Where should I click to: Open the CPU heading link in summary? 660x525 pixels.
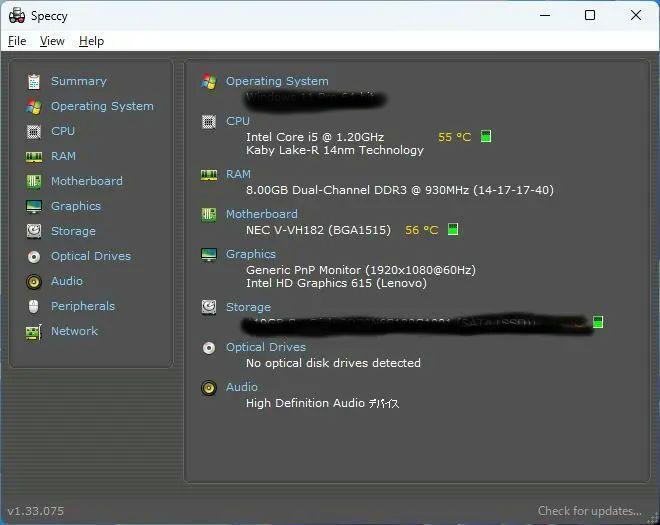(238, 121)
